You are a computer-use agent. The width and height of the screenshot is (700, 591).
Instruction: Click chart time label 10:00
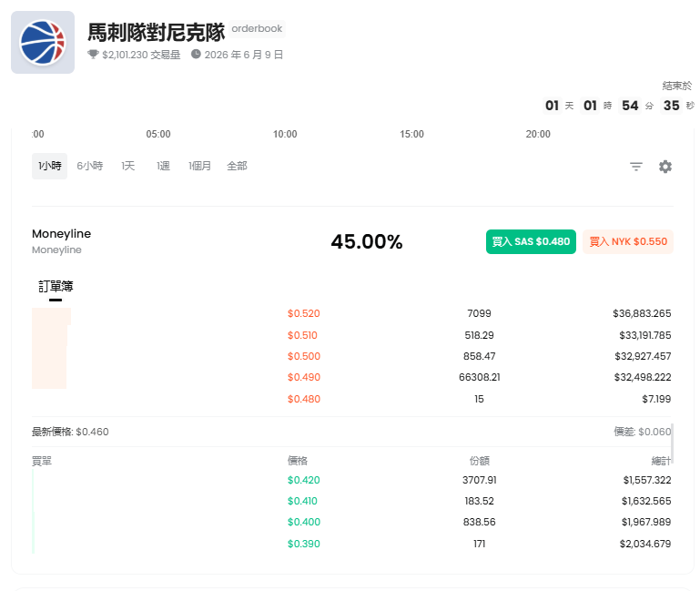point(285,134)
